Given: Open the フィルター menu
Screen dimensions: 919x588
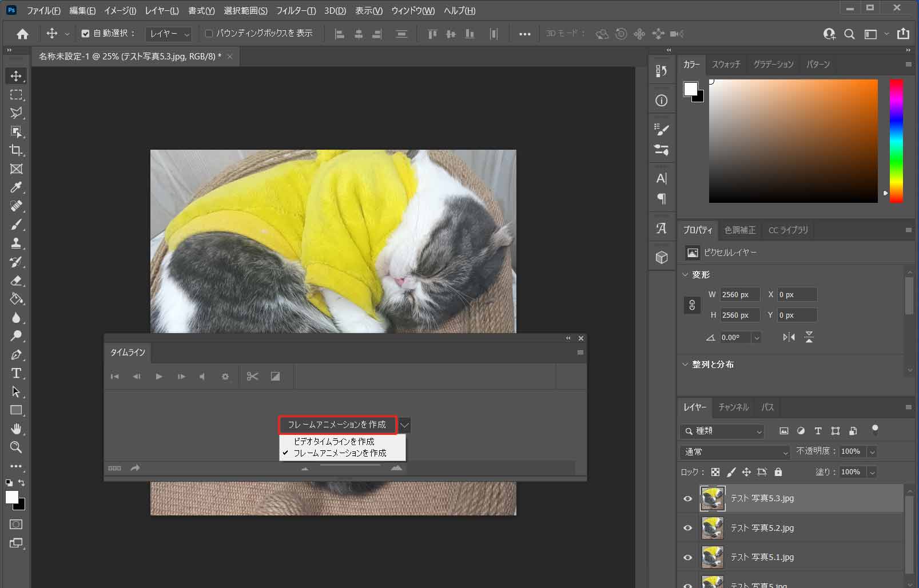Looking at the screenshot, I should click(295, 10).
